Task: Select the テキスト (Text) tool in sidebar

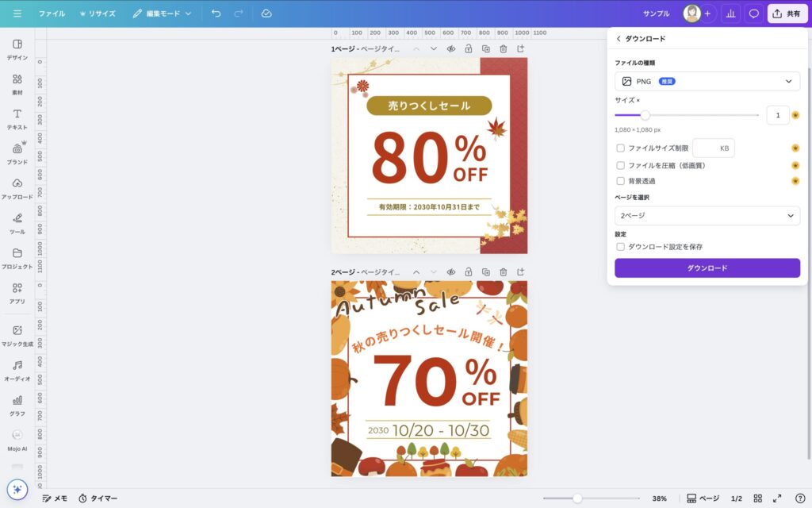Action: (x=17, y=118)
